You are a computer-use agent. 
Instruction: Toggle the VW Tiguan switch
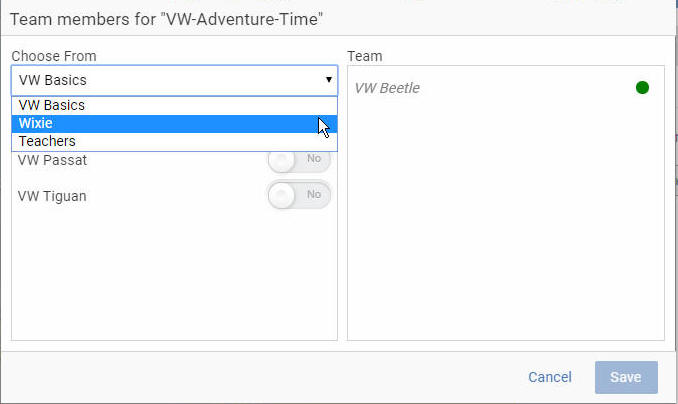tap(299, 195)
